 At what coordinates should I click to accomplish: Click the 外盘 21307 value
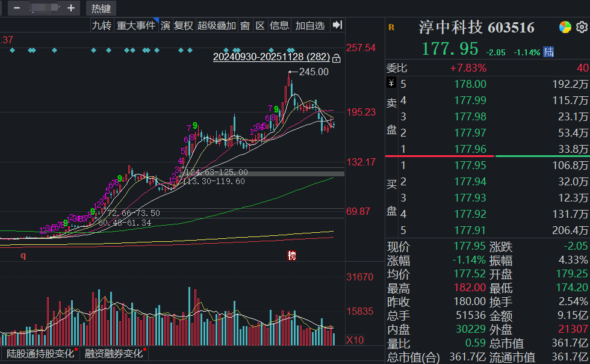(x=573, y=329)
